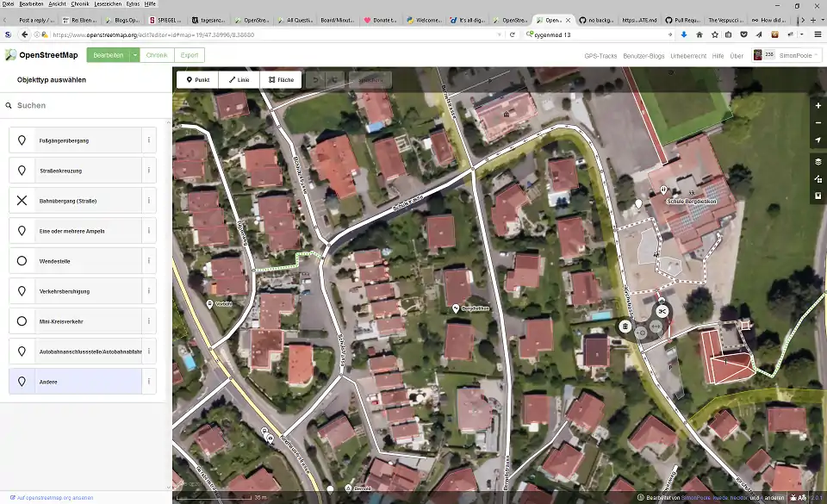Click the Suchen preset search field
Screen dimensions: 827x504
(86, 105)
